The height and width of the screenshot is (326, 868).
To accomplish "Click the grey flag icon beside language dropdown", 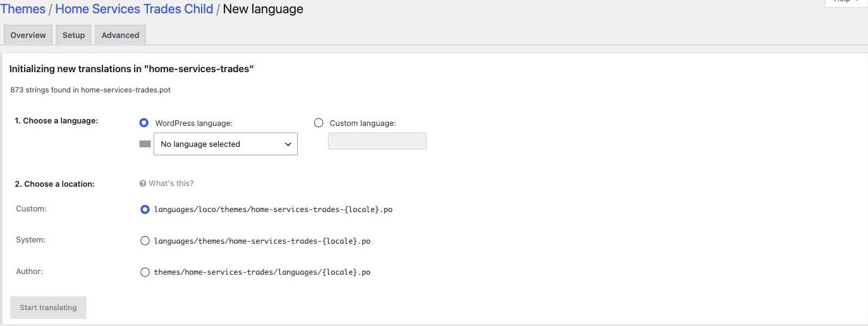I will [x=145, y=144].
